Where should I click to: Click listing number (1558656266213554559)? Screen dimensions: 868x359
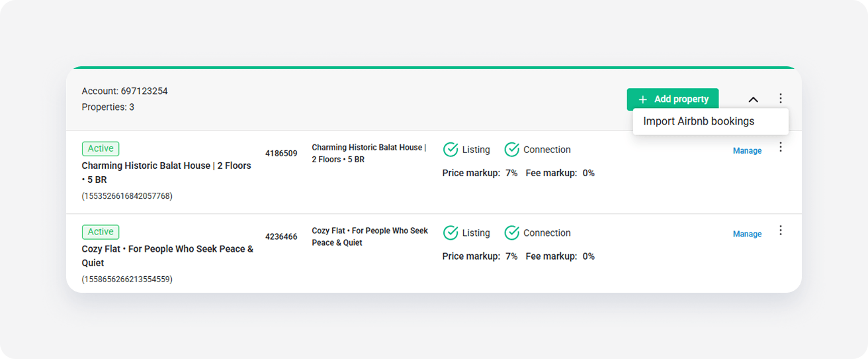[x=127, y=280]
